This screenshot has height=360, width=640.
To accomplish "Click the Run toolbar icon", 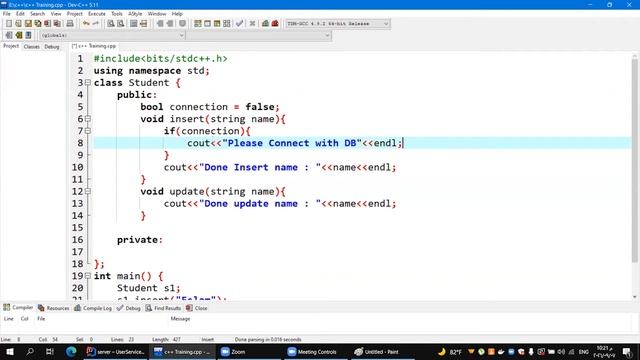I will point(207,24).
